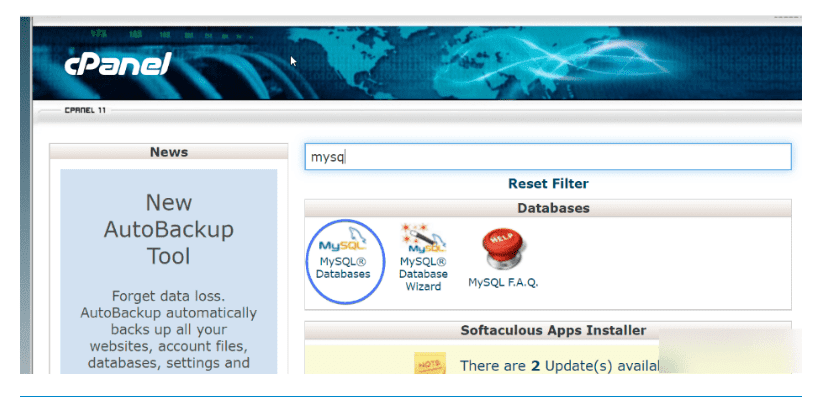
Task: Open the MySQL Database Wizard icon
Action: (424, 239)
